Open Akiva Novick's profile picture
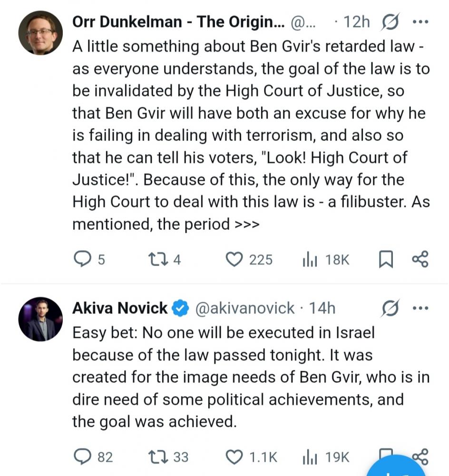Screen dimensions: 449x476 [40, 319]
